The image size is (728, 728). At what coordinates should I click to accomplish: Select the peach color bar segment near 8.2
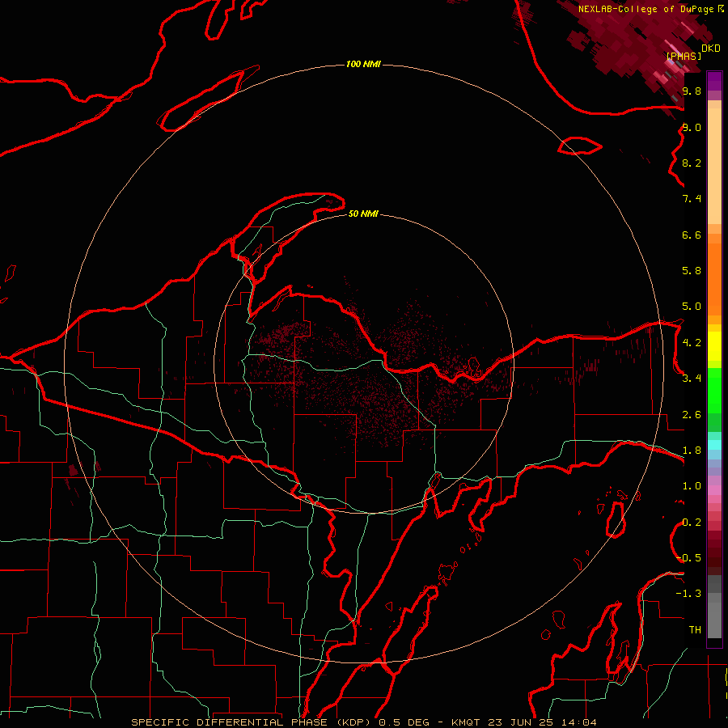coord(714,166)
